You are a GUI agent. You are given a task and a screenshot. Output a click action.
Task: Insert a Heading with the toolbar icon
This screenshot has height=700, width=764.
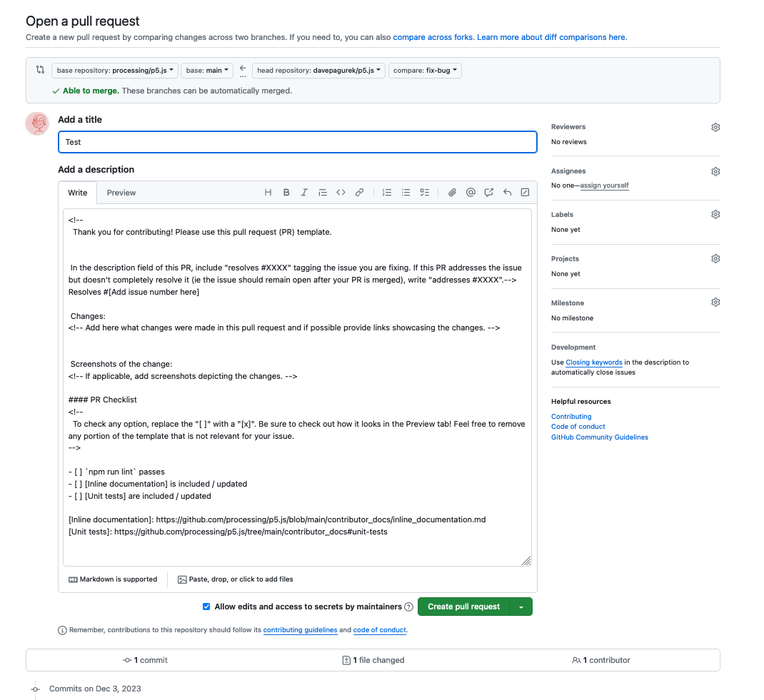coord(268,192)
